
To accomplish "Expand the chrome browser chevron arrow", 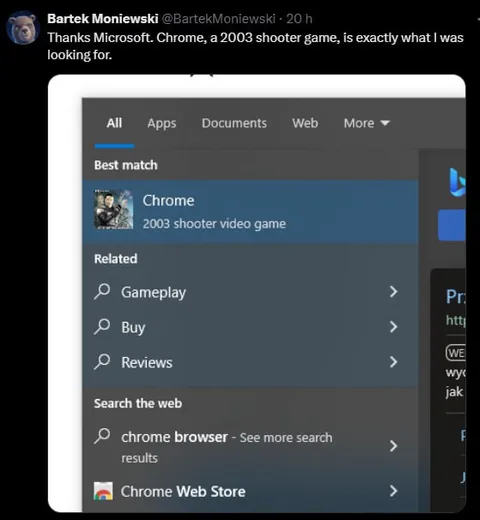I will click(394, 446).
